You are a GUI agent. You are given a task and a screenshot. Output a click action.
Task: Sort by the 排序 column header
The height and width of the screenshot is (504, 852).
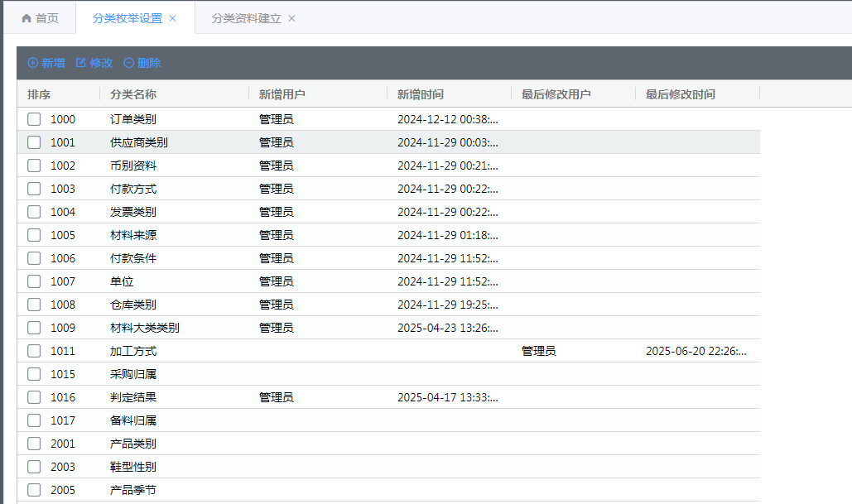pos(39,94)
